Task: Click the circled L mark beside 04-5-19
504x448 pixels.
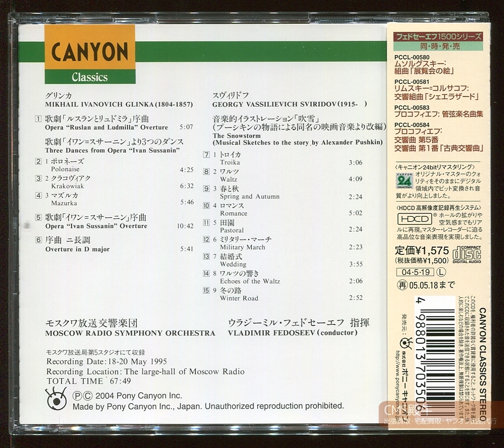Action: [x=441, y=272]
